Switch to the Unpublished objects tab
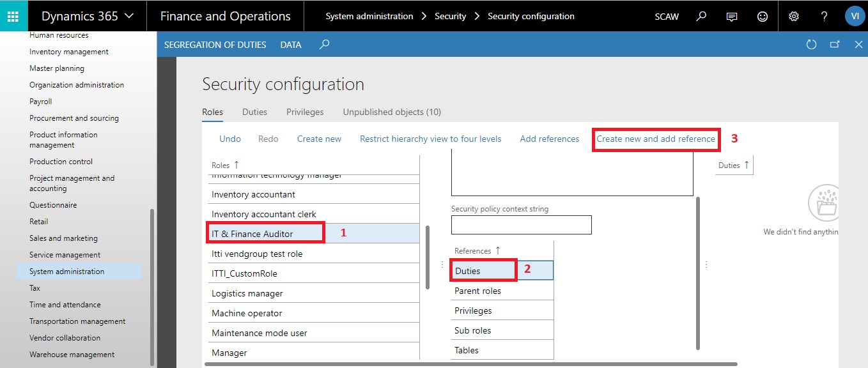Screen dimensions: 868x368 391,112
